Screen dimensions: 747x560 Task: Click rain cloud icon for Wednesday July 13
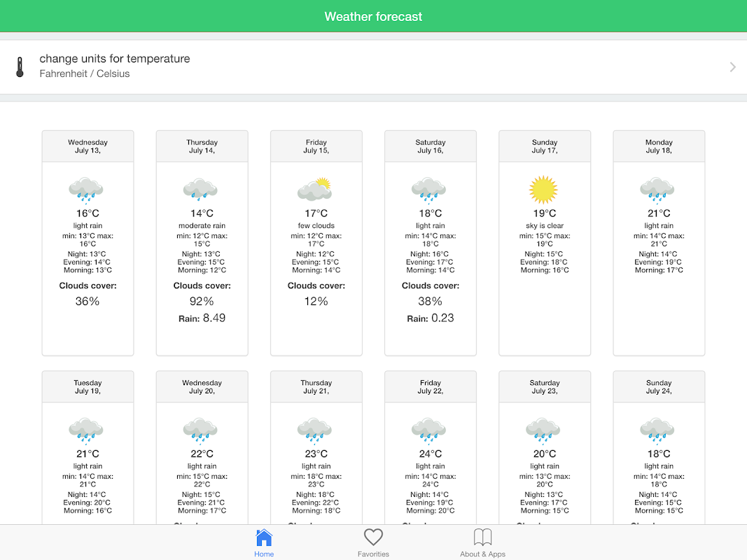pyautogui.click(x=86, y=190)
